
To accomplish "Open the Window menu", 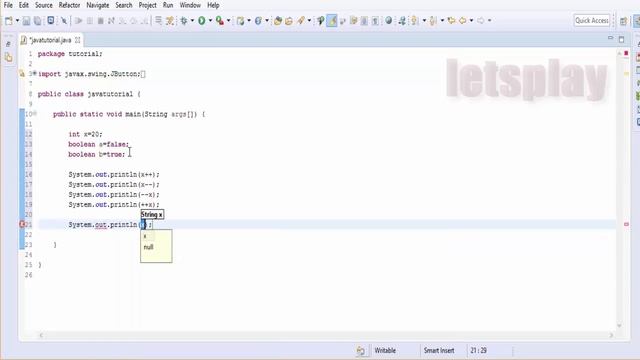I will click(x=190, y=5).
